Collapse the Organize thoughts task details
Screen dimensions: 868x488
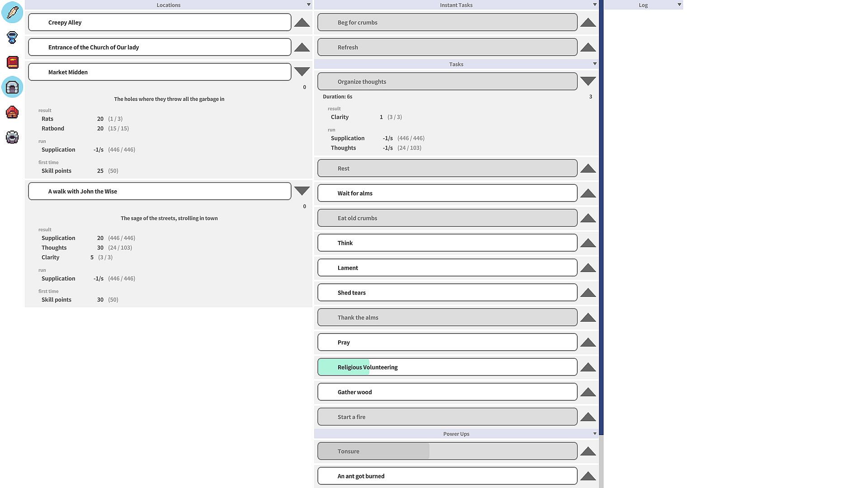[x=588, y=81]
